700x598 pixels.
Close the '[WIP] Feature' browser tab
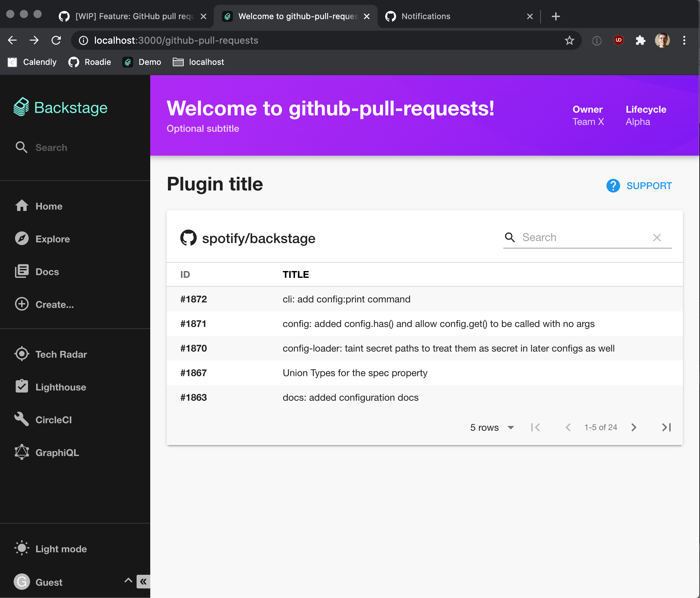tap(204, 16)
